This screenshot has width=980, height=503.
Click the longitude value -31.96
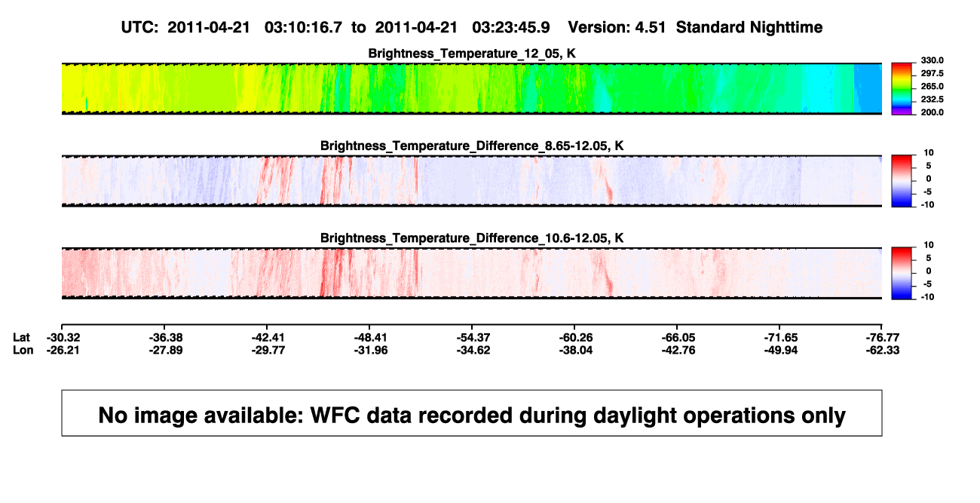[x=369, y=350]
